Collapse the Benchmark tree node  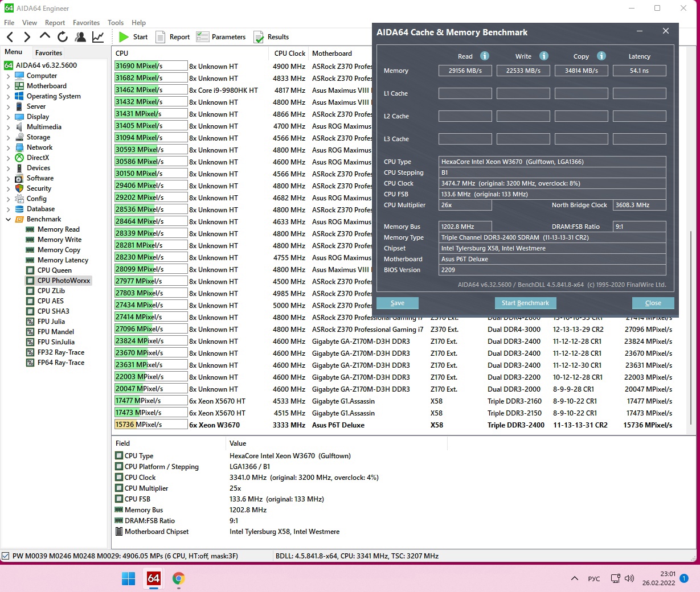pyautogui.click(x=8, y=219)
